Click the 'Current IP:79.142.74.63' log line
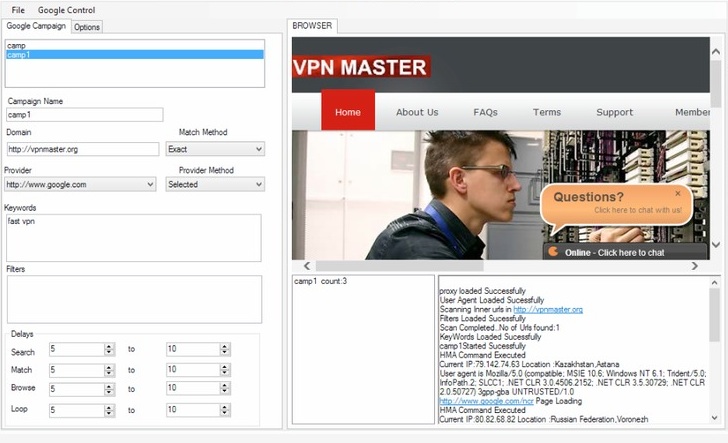The width and height of the screenshot is (728, 443). (x=529, y=364)
